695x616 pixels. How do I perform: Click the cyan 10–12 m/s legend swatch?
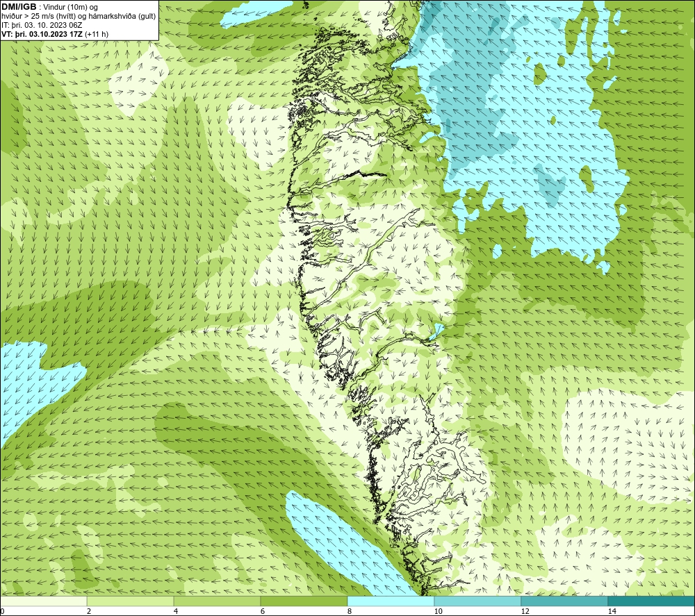tap(478, 601)
